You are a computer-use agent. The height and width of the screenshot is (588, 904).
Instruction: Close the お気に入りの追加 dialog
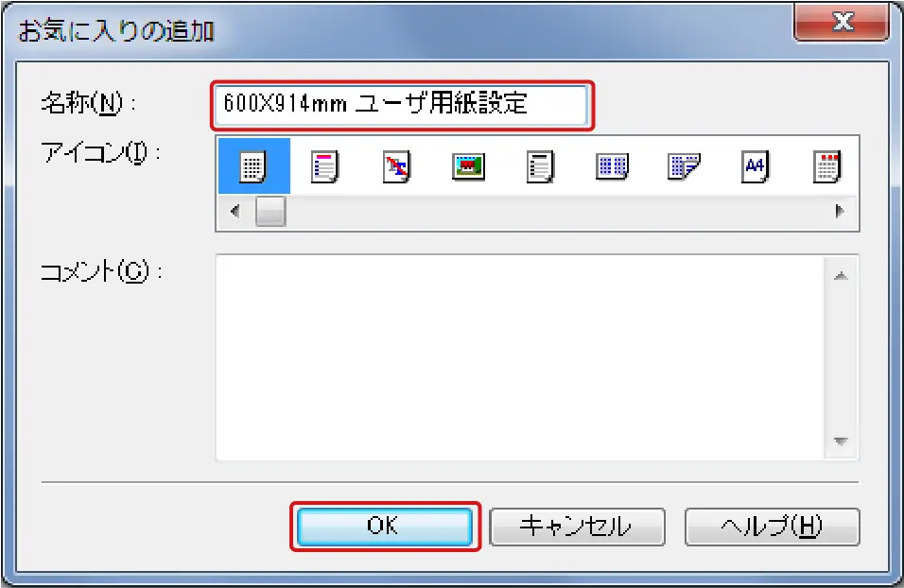[x=842, y=23]
